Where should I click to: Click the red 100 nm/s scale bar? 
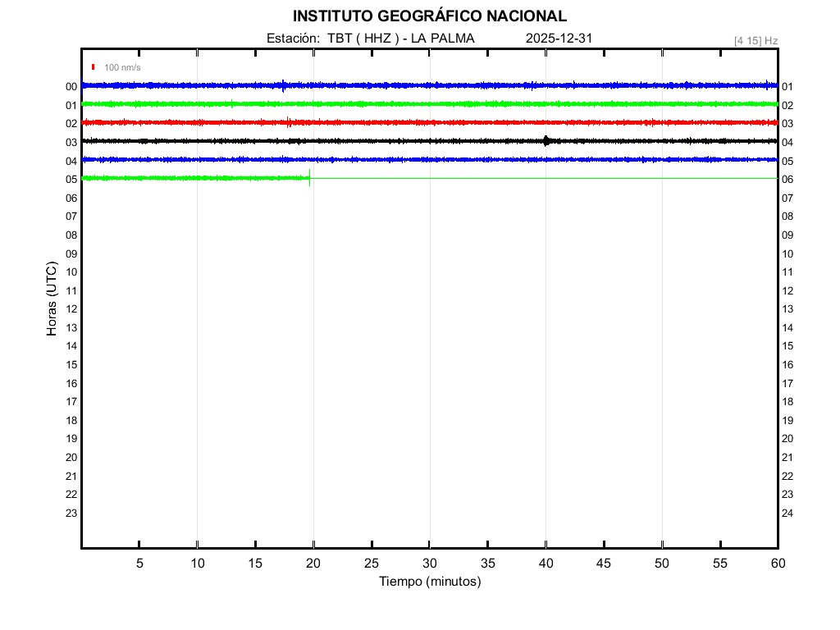coord(94,67)
